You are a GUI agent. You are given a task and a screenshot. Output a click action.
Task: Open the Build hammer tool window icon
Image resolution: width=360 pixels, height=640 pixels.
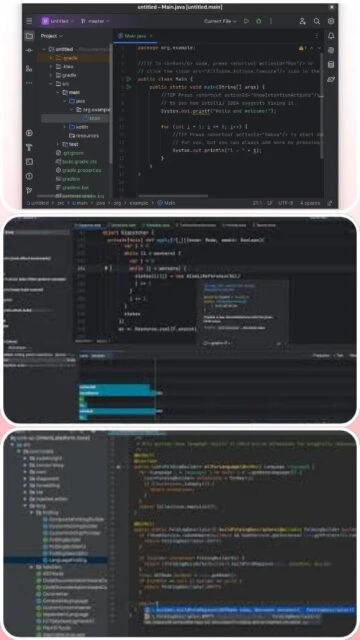click(x=29, y=147)
